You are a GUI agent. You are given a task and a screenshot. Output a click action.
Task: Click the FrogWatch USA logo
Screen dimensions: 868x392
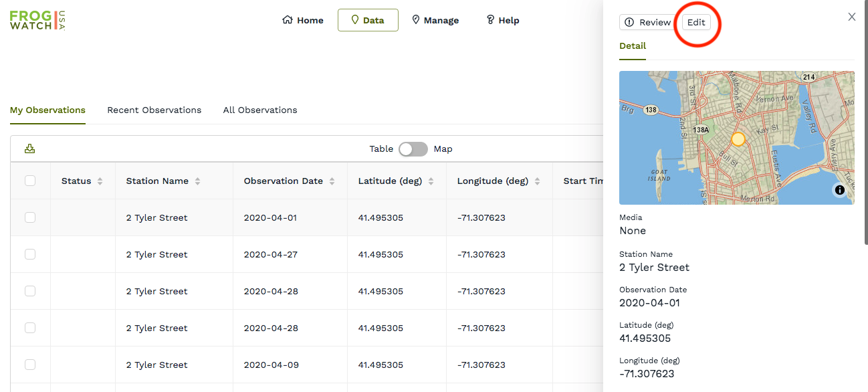click(x=37, y=20)
